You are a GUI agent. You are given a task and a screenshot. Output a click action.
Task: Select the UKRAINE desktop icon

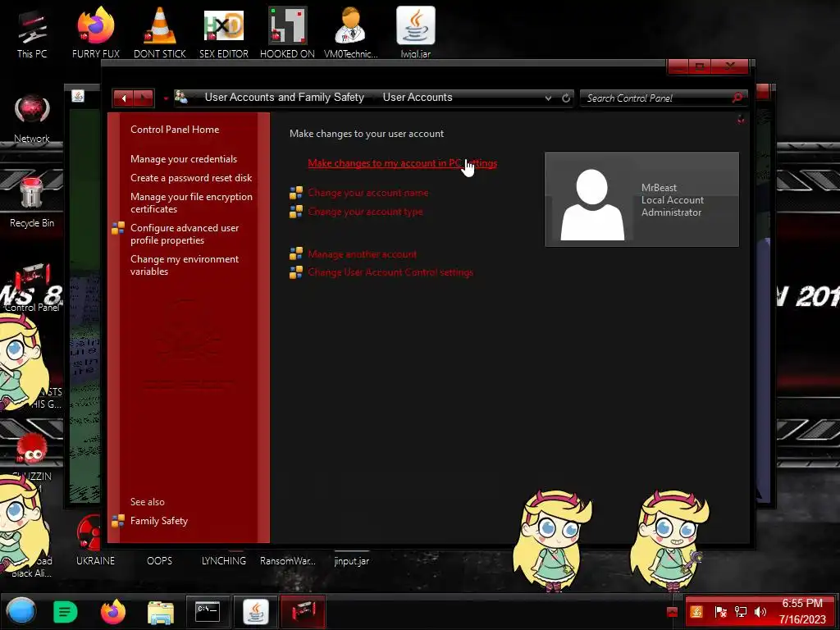pyautogui.click(x=95, y=540)
